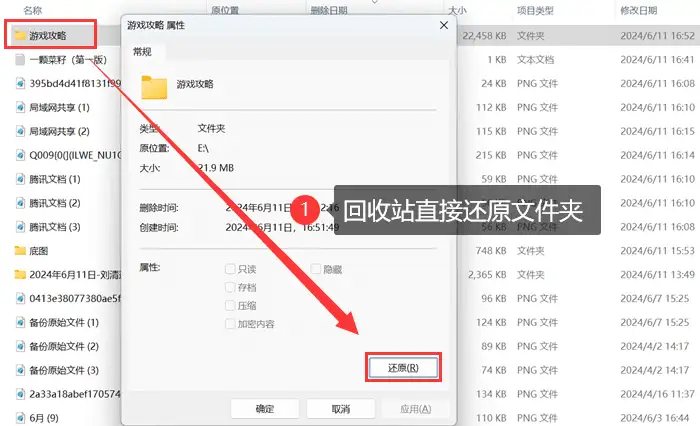700x426 pixels.
Task: Close the 游戏攻略 属性 dialog
Action: click(444, 25)
